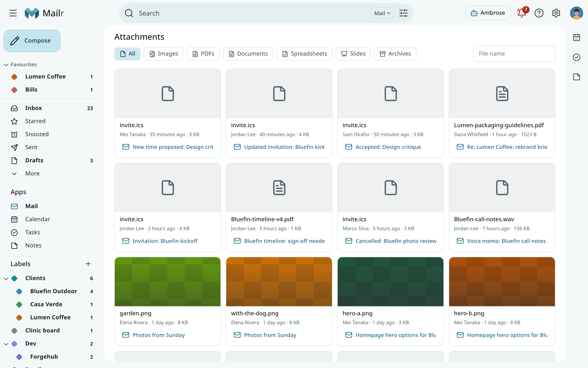Filter attachments by Documents
Viewport: 588px width, 368px height.
coord(248,54)
